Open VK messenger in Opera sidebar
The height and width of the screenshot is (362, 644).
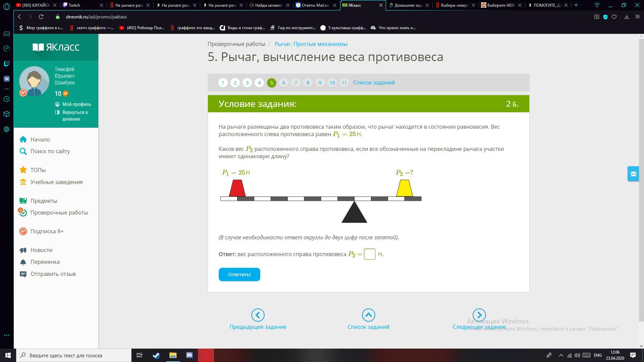(6, 79)
